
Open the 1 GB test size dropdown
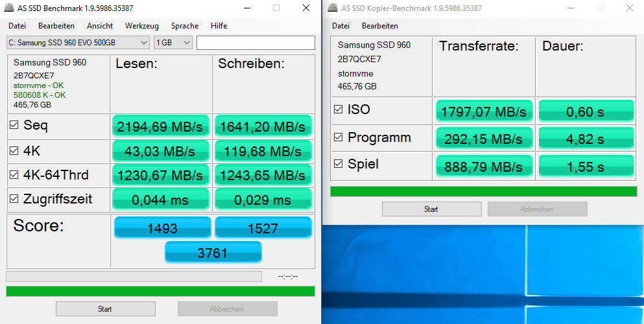(x=173, y=43)
